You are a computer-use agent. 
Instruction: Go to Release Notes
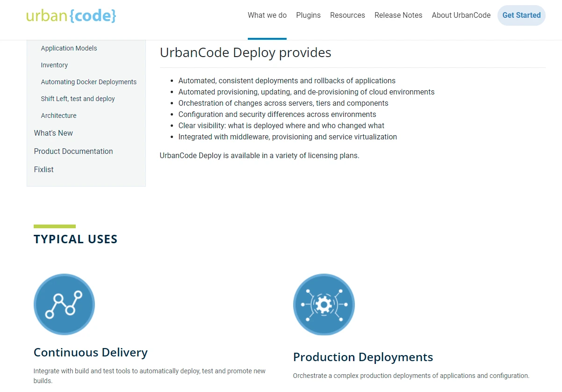[x=398, y=15]
